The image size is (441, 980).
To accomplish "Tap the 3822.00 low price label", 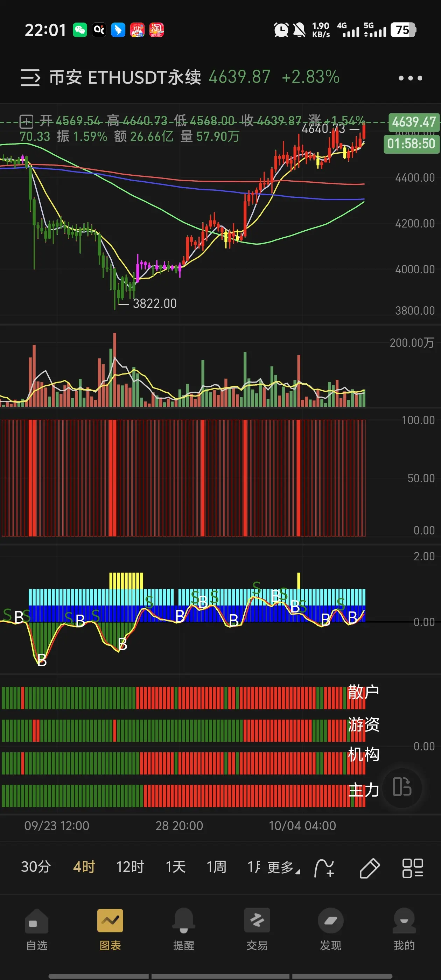I will click(154, 303).
